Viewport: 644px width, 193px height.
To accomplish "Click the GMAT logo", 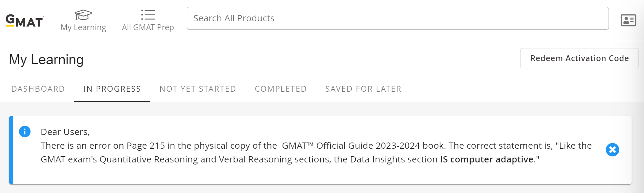I will (x=24, y=21).
